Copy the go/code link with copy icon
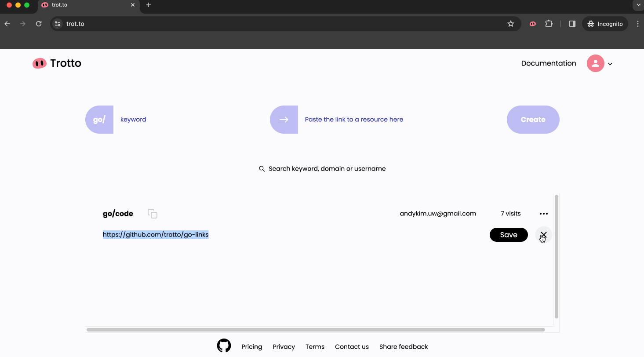644x357 pixels. (x=153, y=214)
